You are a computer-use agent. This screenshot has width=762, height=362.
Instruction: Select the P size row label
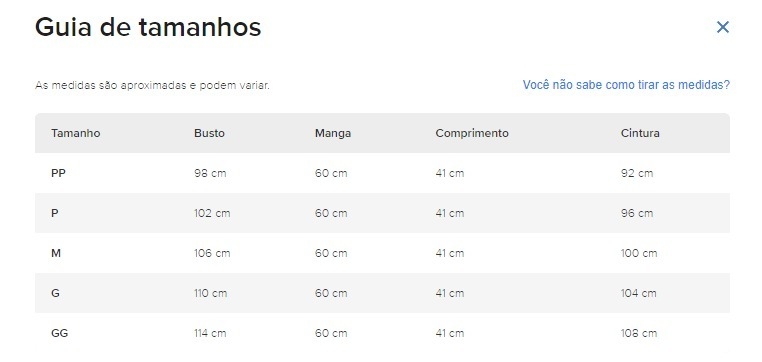[54, 213]
